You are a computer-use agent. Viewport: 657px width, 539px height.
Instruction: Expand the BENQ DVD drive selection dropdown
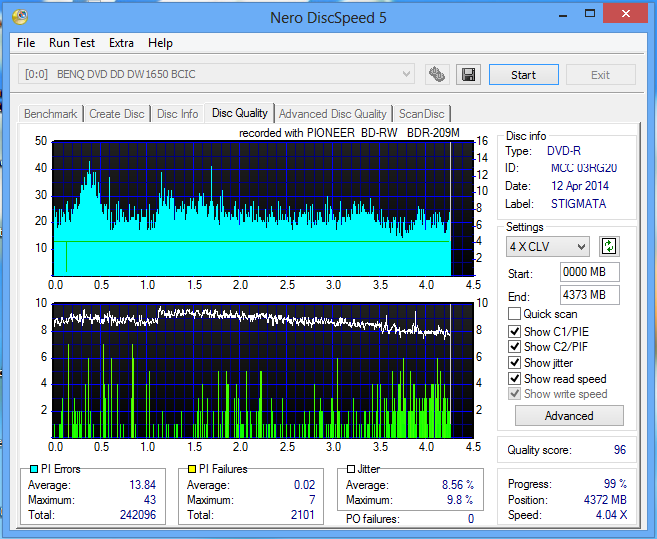(x=216, y=74)
